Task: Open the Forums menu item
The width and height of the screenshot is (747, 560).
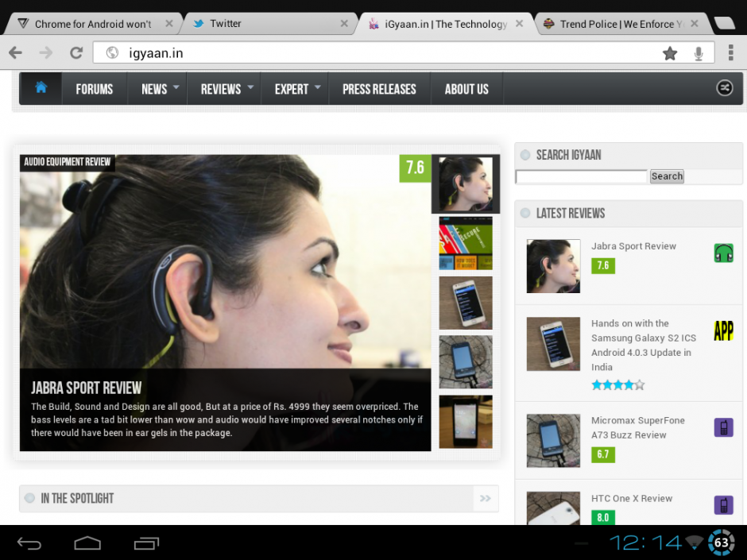Action: tap(95, 89)
